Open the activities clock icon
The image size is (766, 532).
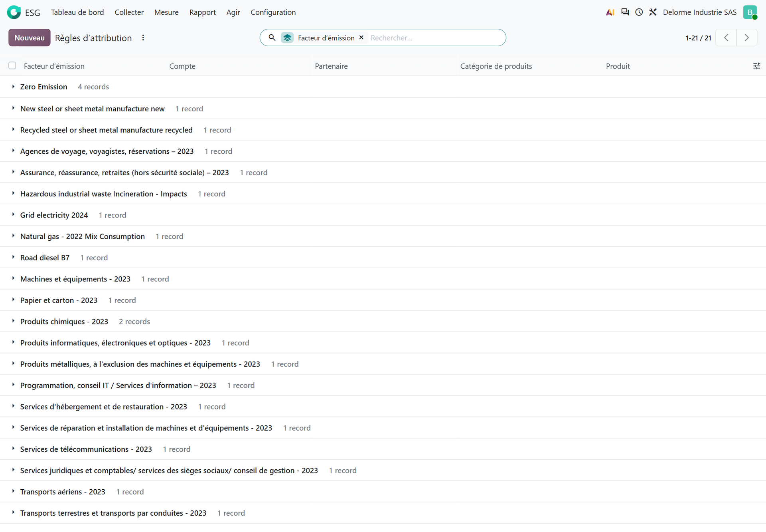pos(639,12)
